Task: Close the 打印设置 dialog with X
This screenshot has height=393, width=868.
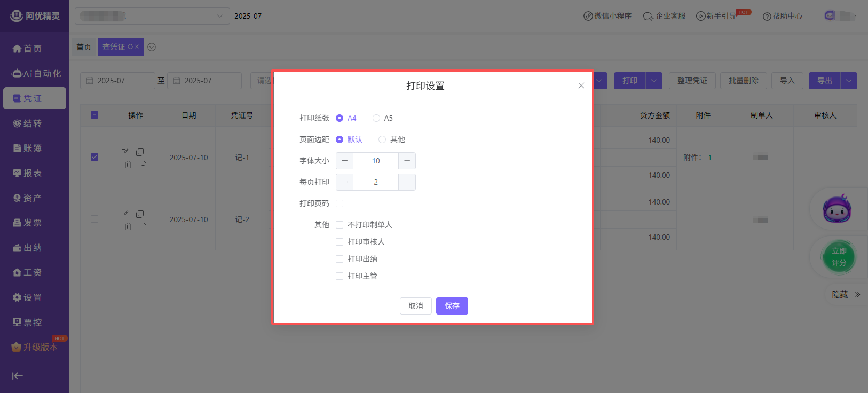Action: (581, 85)
